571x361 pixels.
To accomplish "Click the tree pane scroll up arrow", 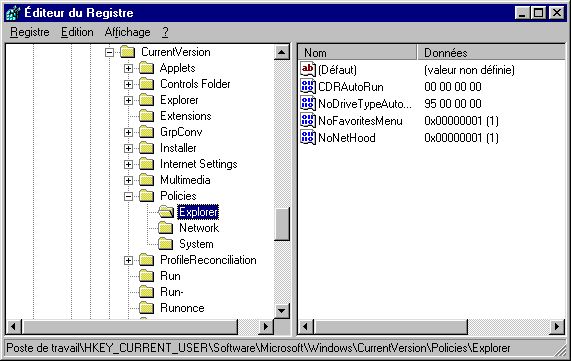I will 281,52.
